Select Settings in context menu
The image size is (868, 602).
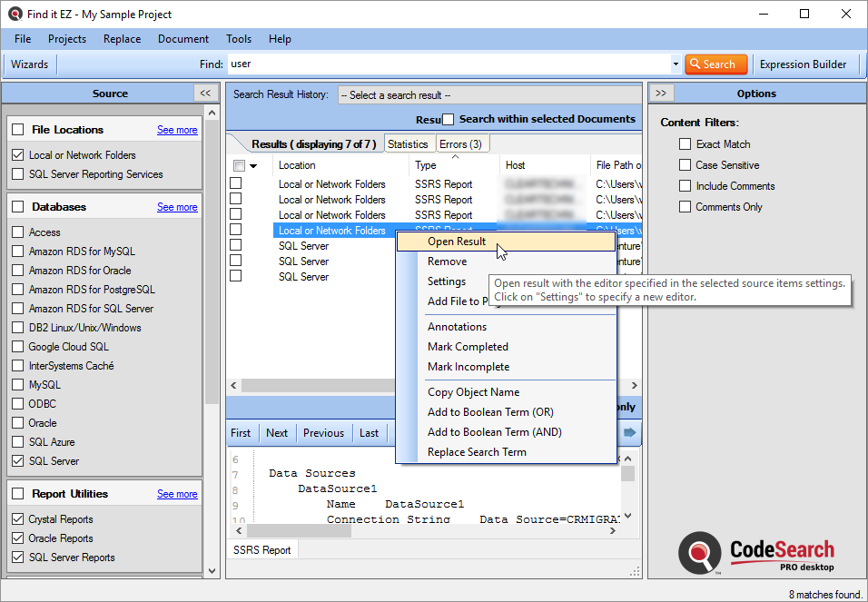coord(446,281)
